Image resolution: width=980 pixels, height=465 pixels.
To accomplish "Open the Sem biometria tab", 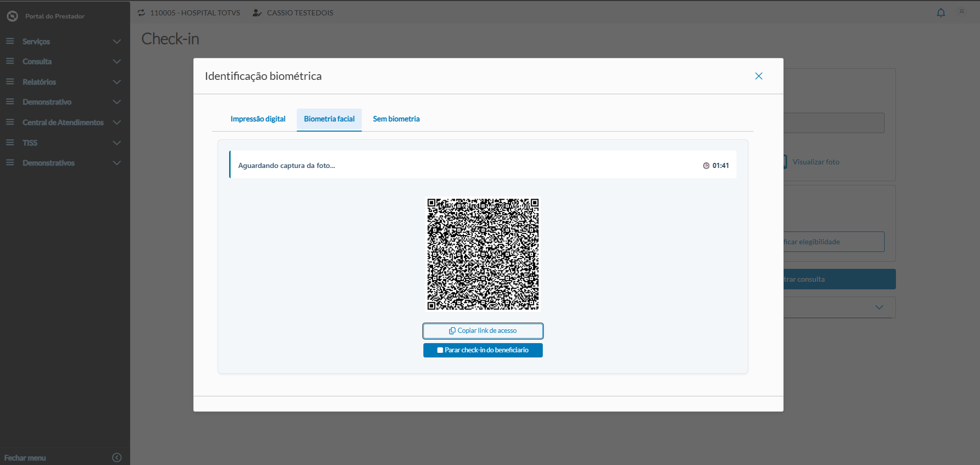I will 396,119.
